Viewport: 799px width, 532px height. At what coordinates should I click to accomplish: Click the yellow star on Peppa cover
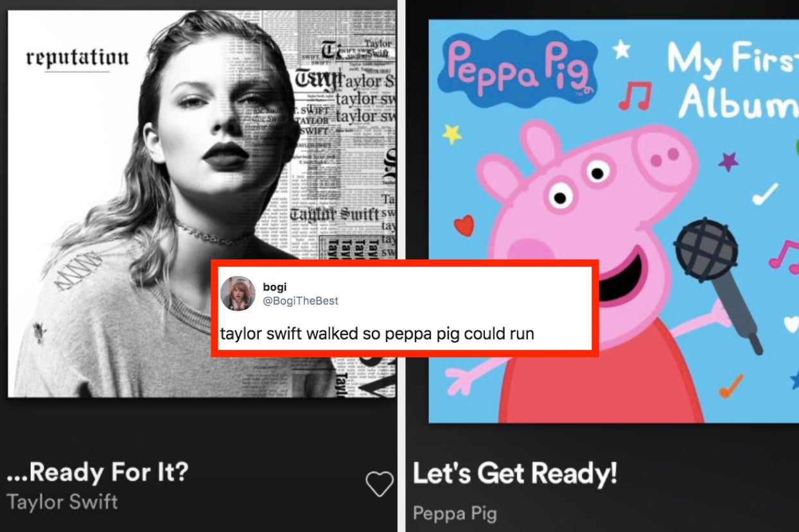pyautogui.click(x=453, y=133)
